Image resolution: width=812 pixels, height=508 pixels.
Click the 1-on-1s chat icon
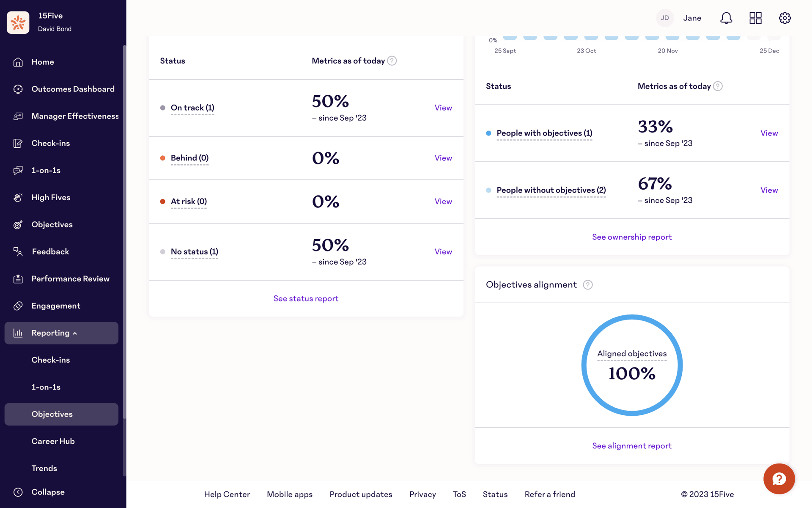point(18,170)
